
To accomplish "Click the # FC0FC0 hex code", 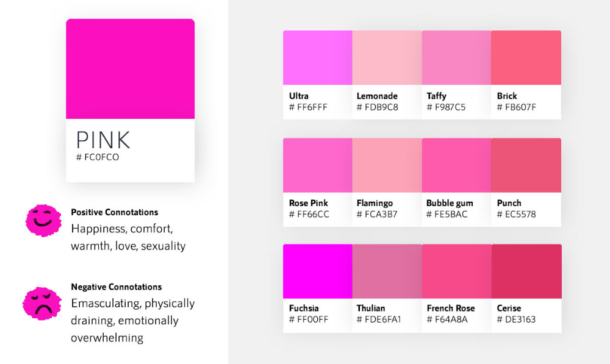I will click(x=98, y=157).
